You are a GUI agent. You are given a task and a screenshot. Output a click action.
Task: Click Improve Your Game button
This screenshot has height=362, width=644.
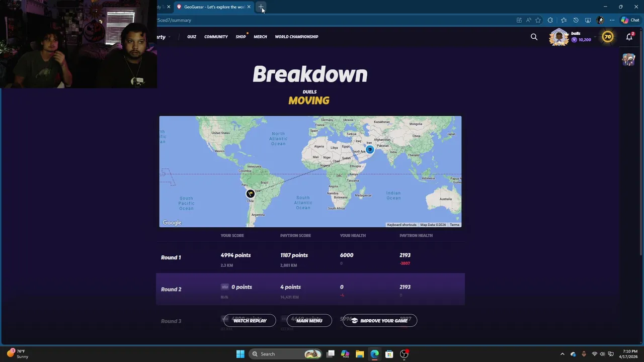380,321
